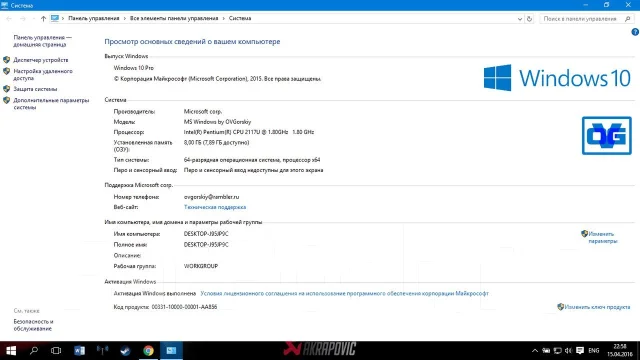Click the Up one level arrow
Screen dimensions: 640x360
[x=43, y=19]
